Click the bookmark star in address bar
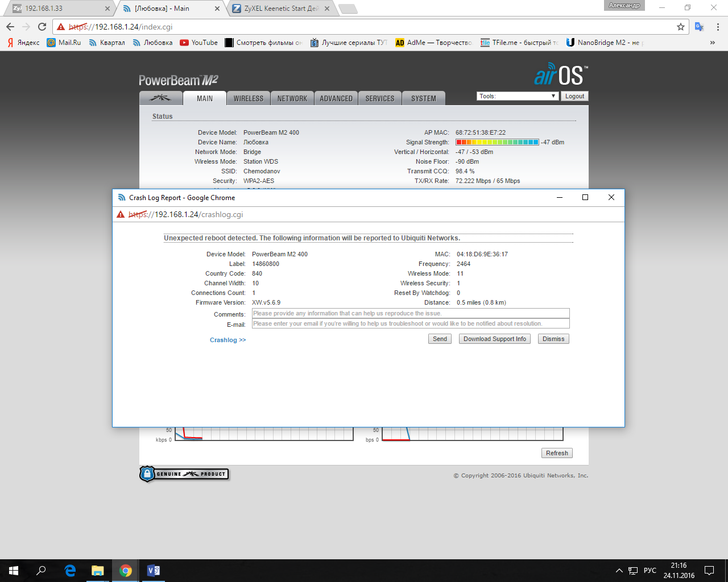This screenshot has height=582, width=728. [681, 27]
